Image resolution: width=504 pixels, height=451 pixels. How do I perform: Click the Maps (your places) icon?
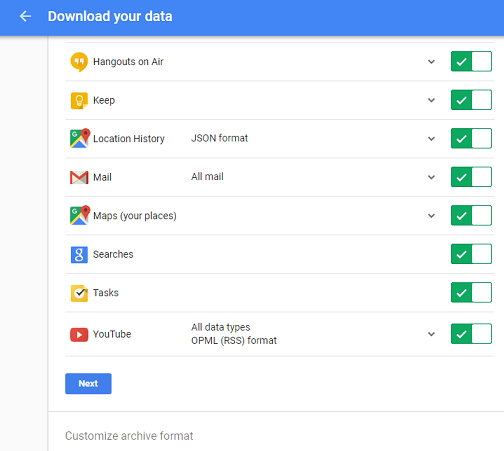80,215
